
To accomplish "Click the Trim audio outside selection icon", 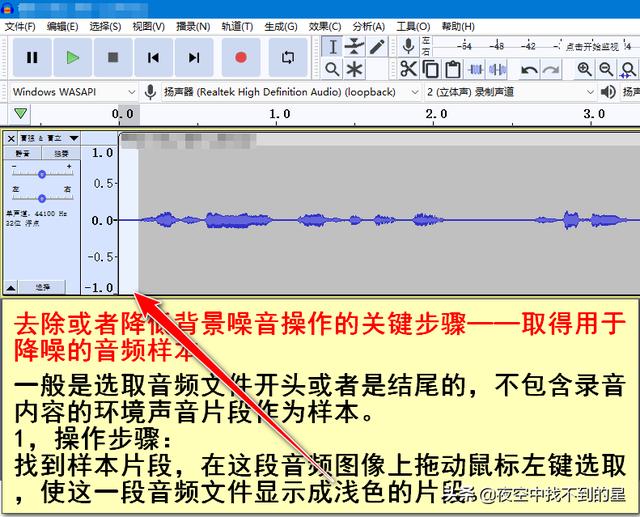I will [x=476, y=69].
